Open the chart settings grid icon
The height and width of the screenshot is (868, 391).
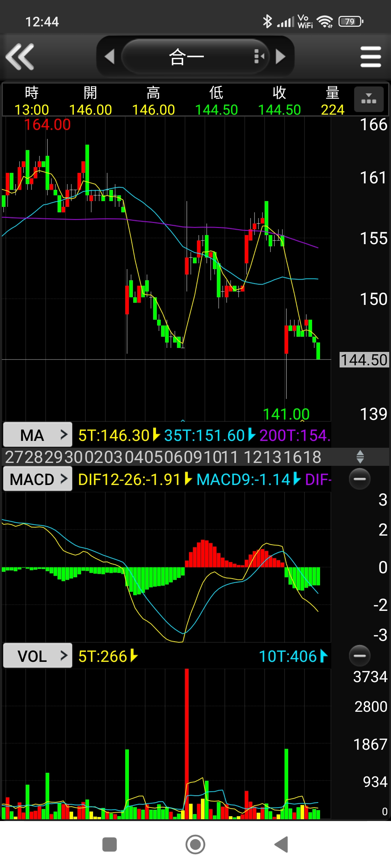369,99
